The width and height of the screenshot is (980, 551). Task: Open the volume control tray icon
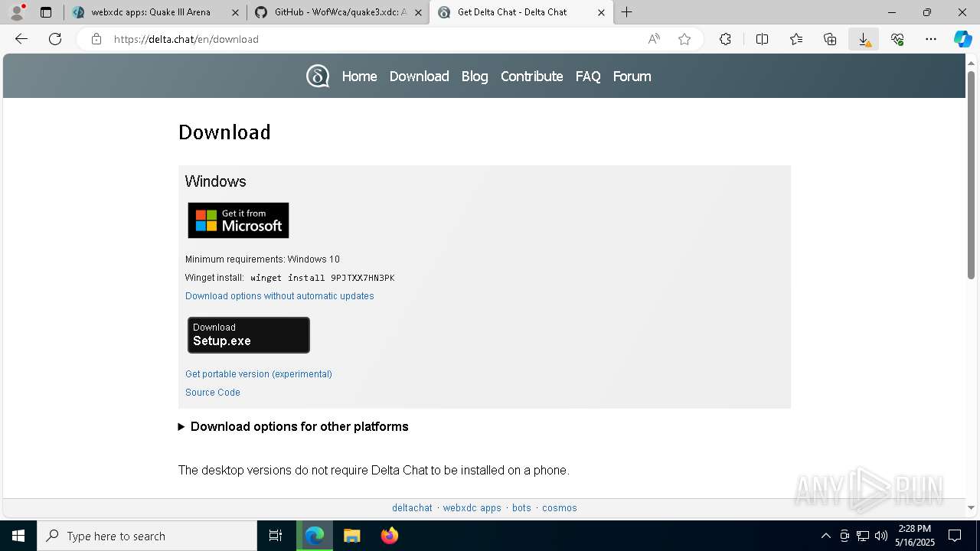tap(881, 536)
